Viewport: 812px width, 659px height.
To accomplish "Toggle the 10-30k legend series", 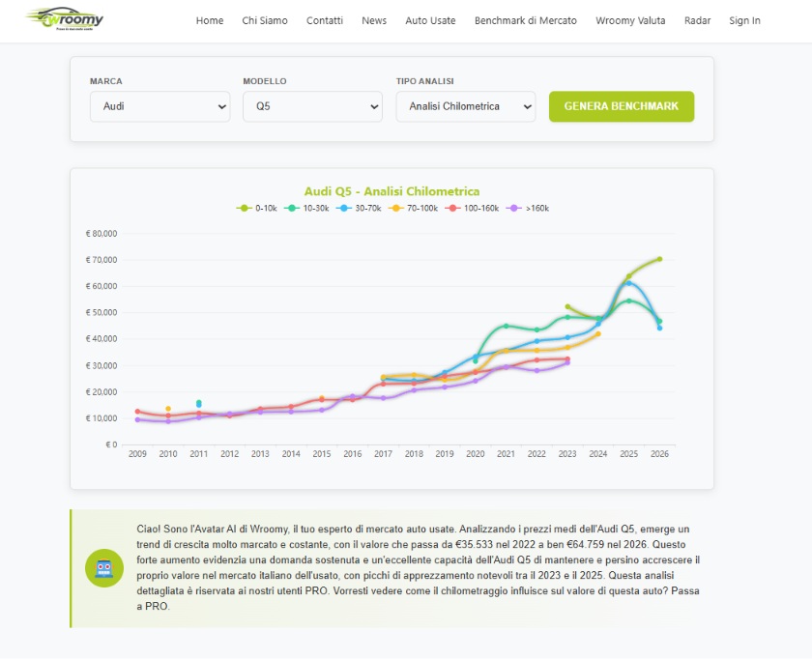I will 306,208.
